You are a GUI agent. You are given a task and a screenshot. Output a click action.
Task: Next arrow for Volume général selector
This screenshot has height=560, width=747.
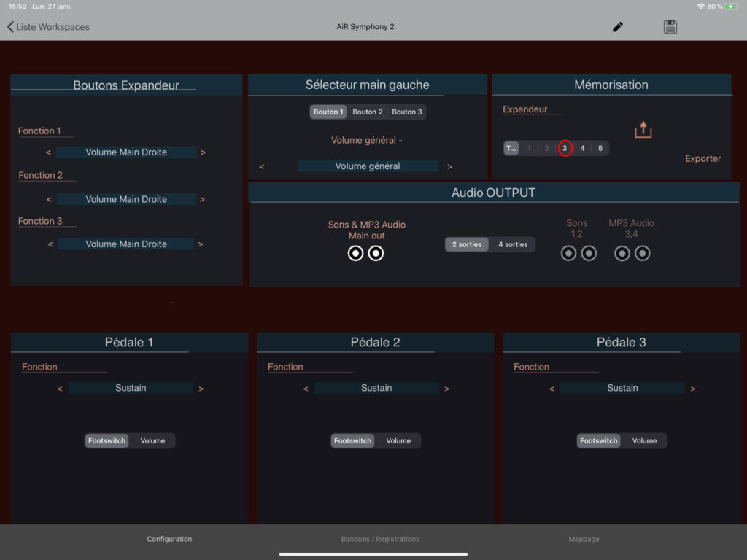point(450,166)
